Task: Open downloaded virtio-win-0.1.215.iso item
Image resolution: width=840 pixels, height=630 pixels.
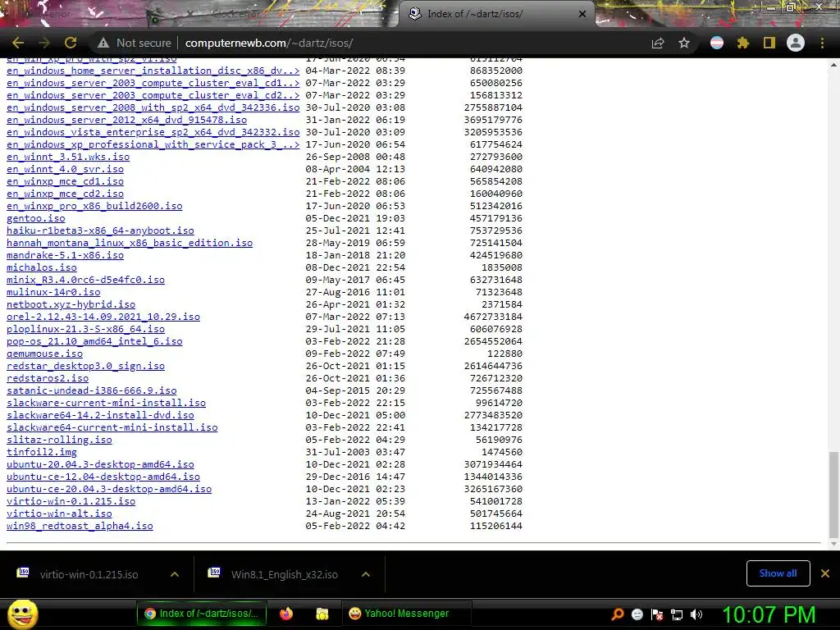Action: [89, 574]
